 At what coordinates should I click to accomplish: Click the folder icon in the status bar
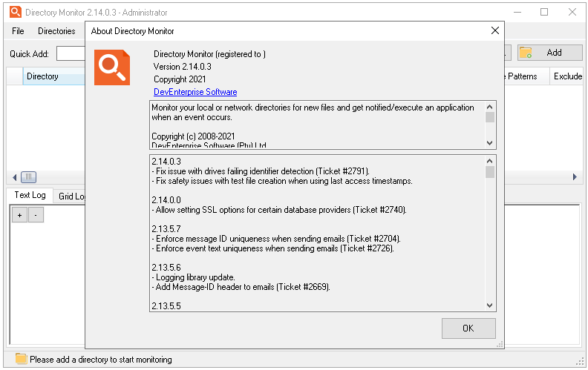tap(21, 360)
